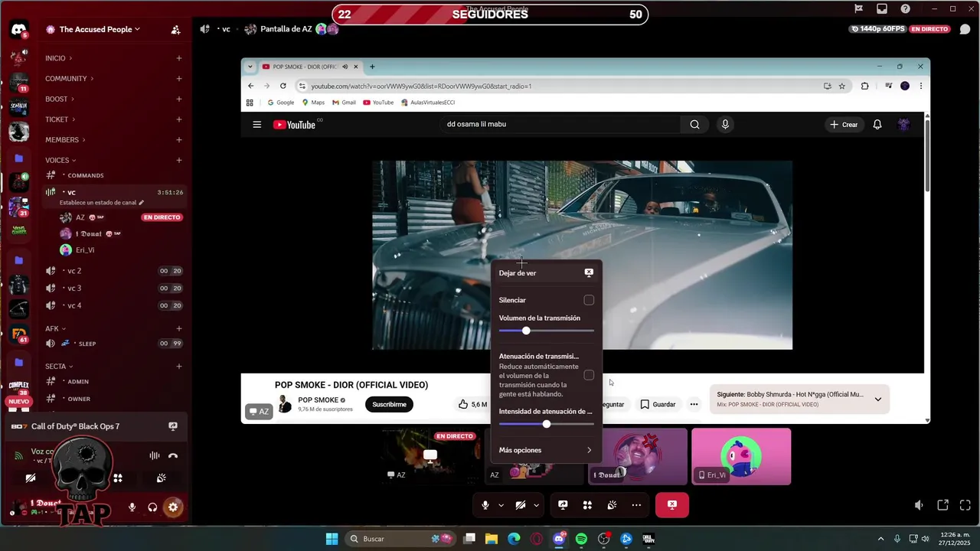Open activities icon in voice panel
Screen dimensions: 980x551
point(118,478)
